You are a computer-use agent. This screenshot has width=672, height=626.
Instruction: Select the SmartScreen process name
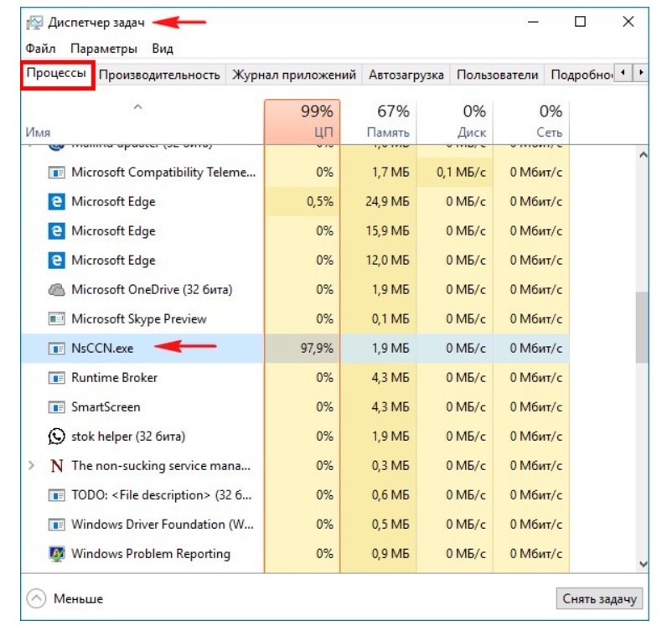[x=106, y=407]
